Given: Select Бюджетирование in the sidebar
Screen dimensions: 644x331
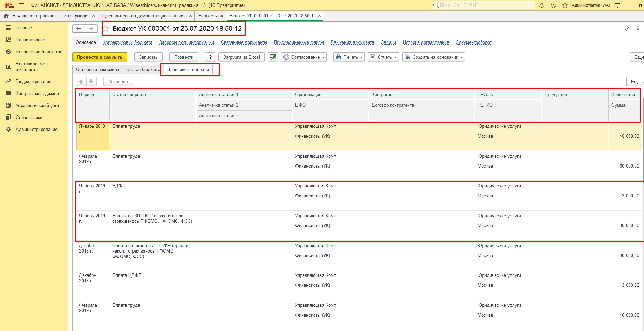Looking at the screenshot, I should point(33,82).
